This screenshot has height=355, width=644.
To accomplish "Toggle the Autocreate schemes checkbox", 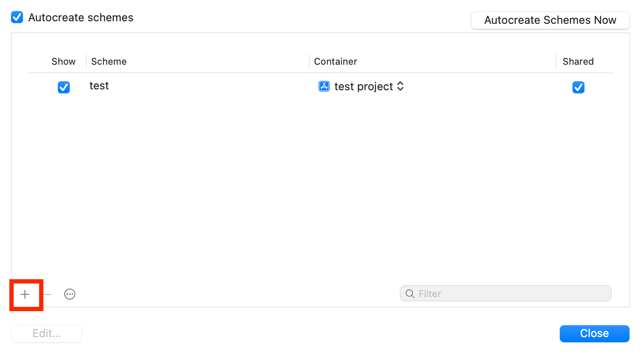I will pyautogui.click(x=17, y=17).
